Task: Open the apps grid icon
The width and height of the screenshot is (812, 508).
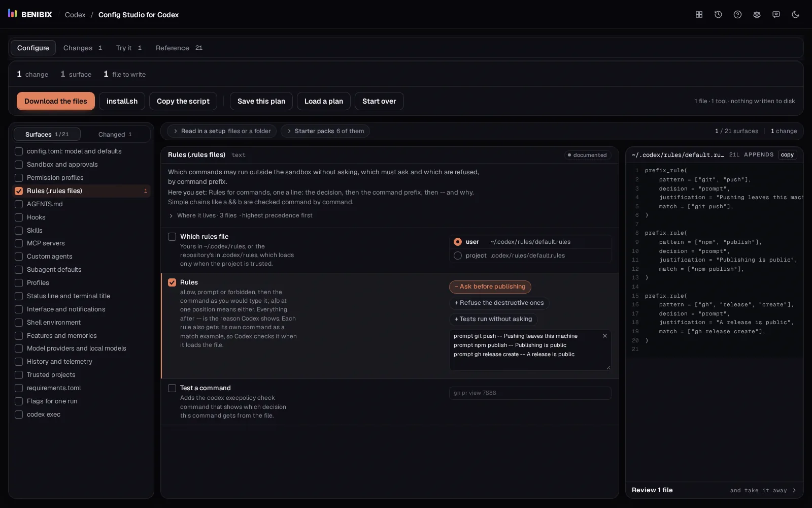Action: [x=699, y=15]
